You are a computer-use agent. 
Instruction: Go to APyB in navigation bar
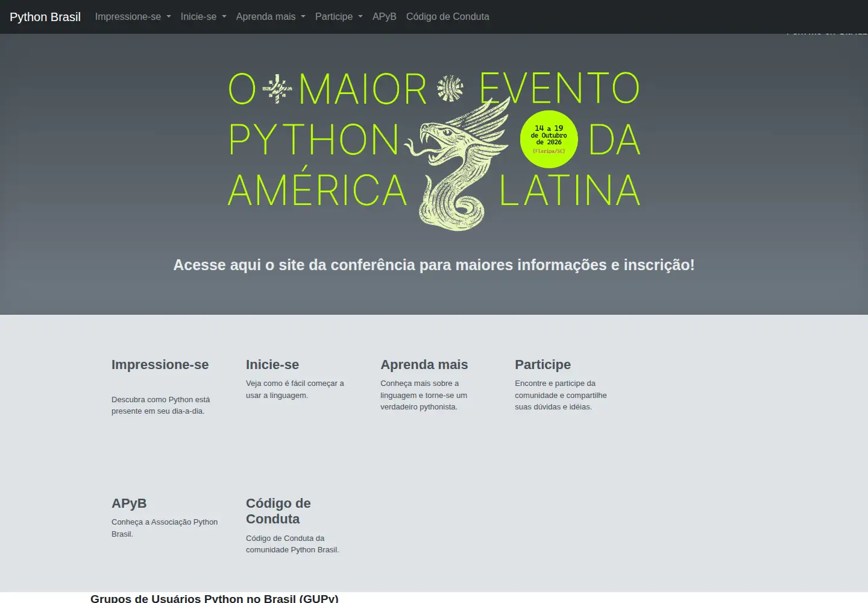[385, 17]
